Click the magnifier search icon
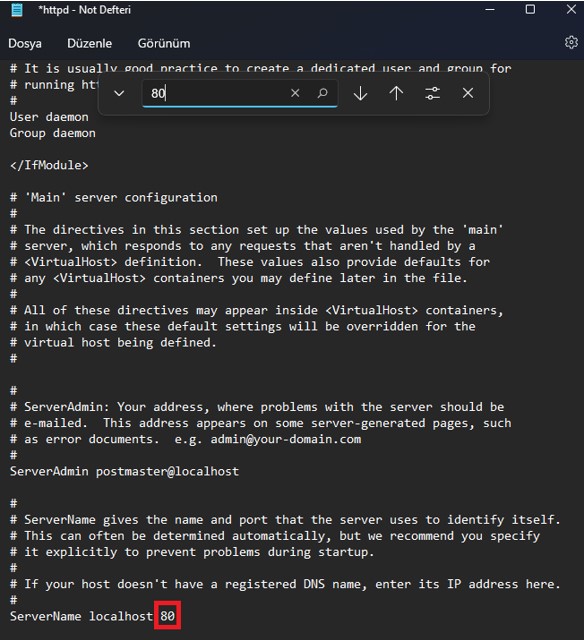This screenshot has width=584, height=640. tap(322, 93)
